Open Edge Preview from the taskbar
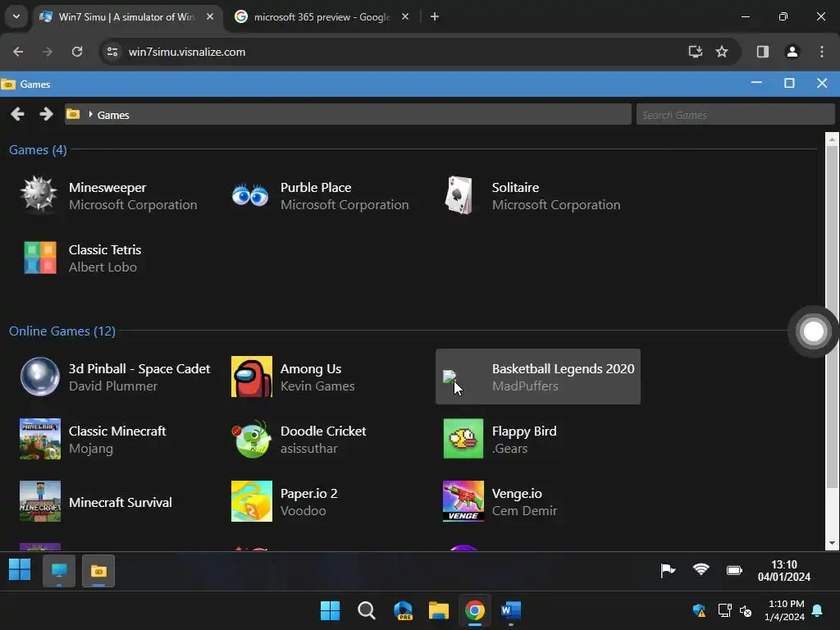This screenshot has width=840, height=630. point(402,609)
